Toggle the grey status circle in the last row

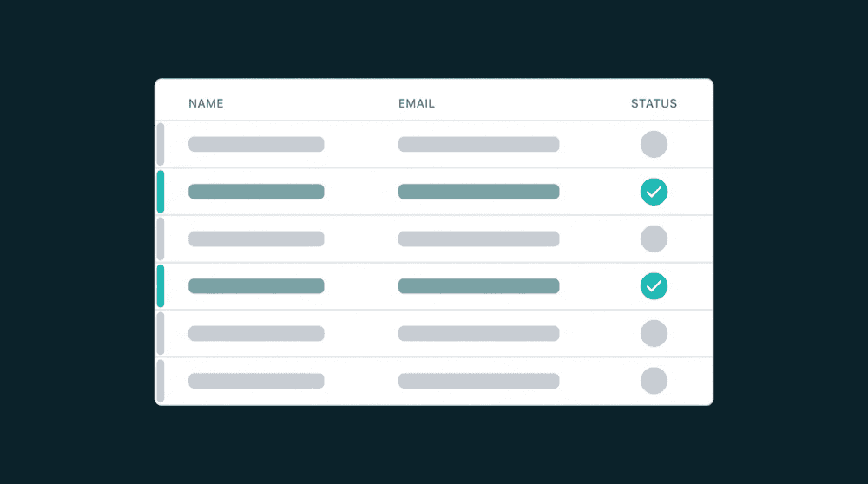(x=654, y=381)
